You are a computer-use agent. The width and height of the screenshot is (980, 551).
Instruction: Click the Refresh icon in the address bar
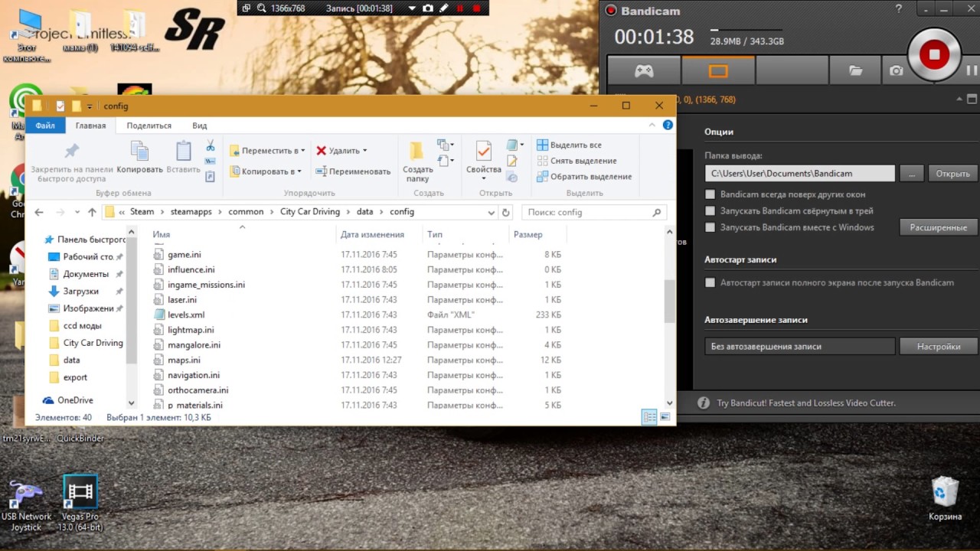(x=505, y=212)
